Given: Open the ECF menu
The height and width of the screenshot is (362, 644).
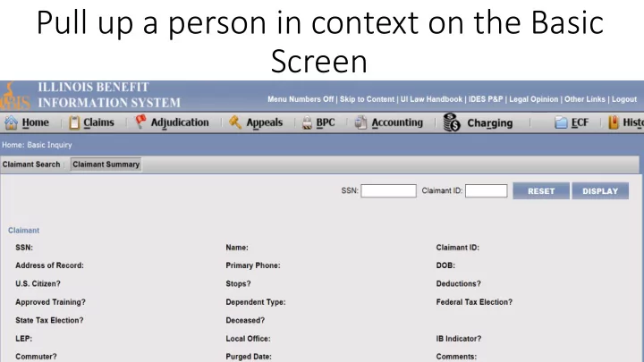Looking at the screenshot, I should 580,122.
